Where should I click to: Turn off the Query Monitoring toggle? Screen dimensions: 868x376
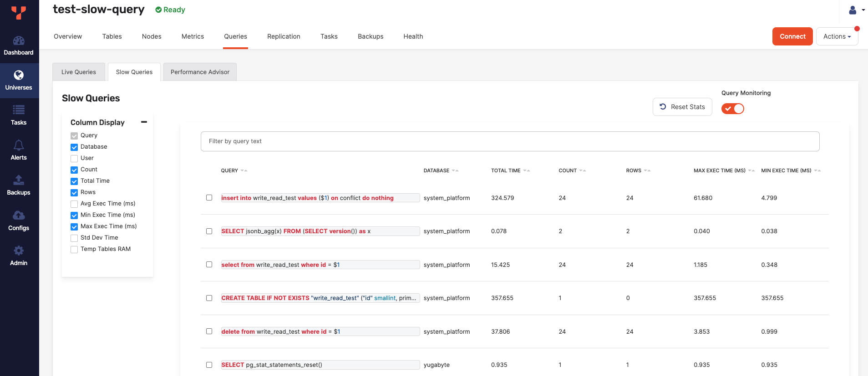pyautogui.click(x=732, y=109)
